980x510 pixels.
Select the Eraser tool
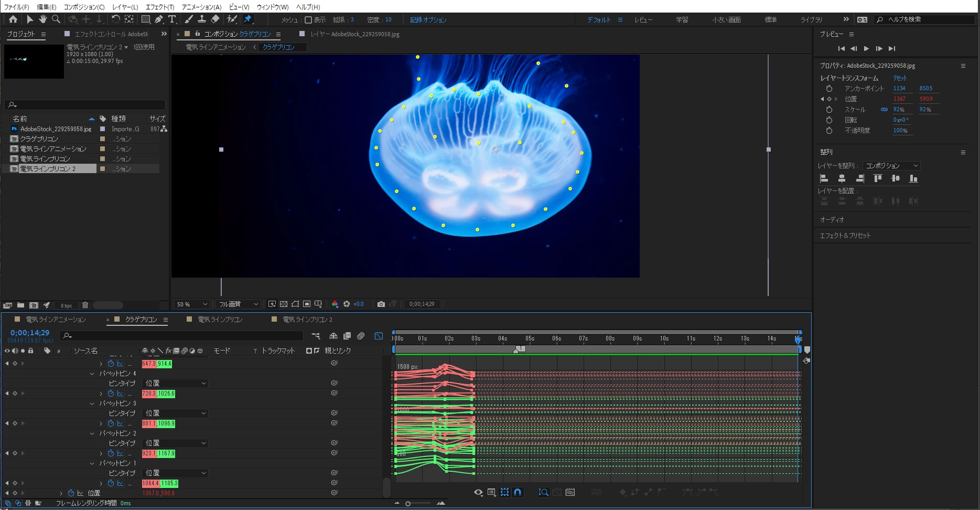tap(215, 19)
